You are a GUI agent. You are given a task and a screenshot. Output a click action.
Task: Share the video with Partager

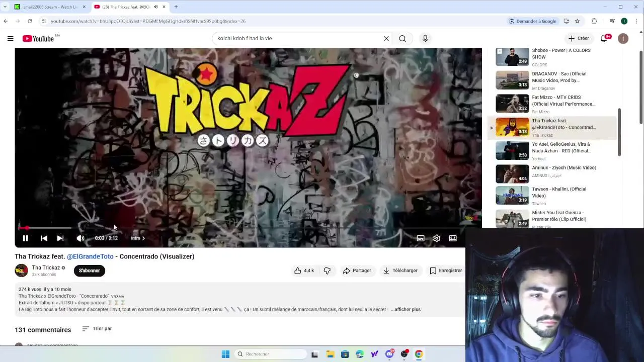point(357,270)
